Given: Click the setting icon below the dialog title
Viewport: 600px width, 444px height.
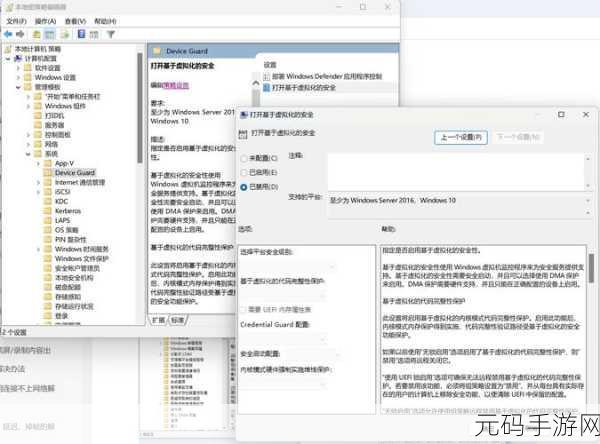Looking at the screenshot, I should click(243, 134).
